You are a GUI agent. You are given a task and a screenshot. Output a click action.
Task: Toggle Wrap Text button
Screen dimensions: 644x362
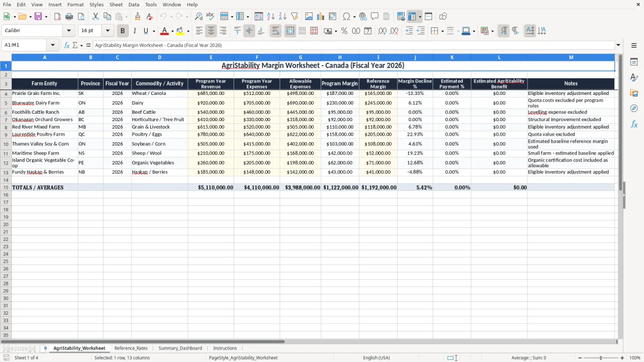[275, 31]
